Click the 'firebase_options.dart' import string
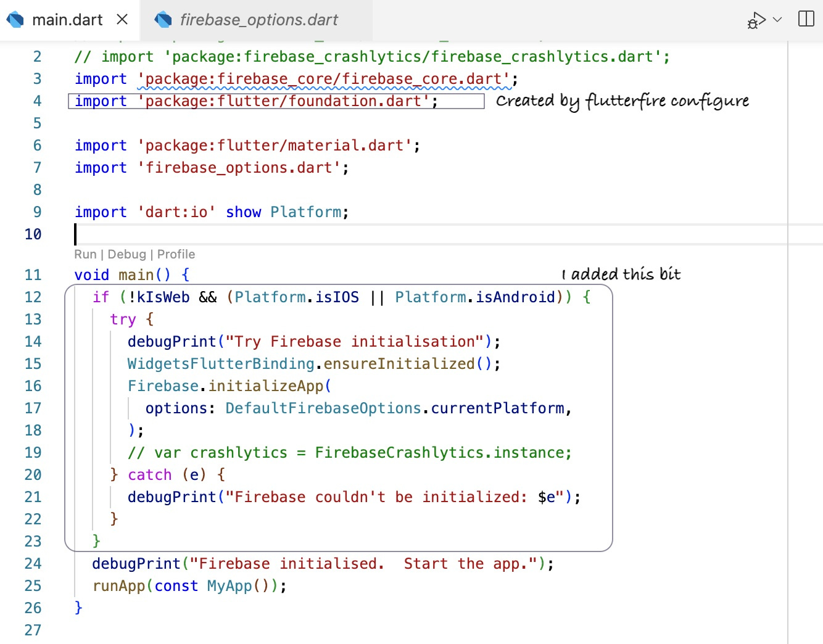823x644 pixels. point(239,168)
